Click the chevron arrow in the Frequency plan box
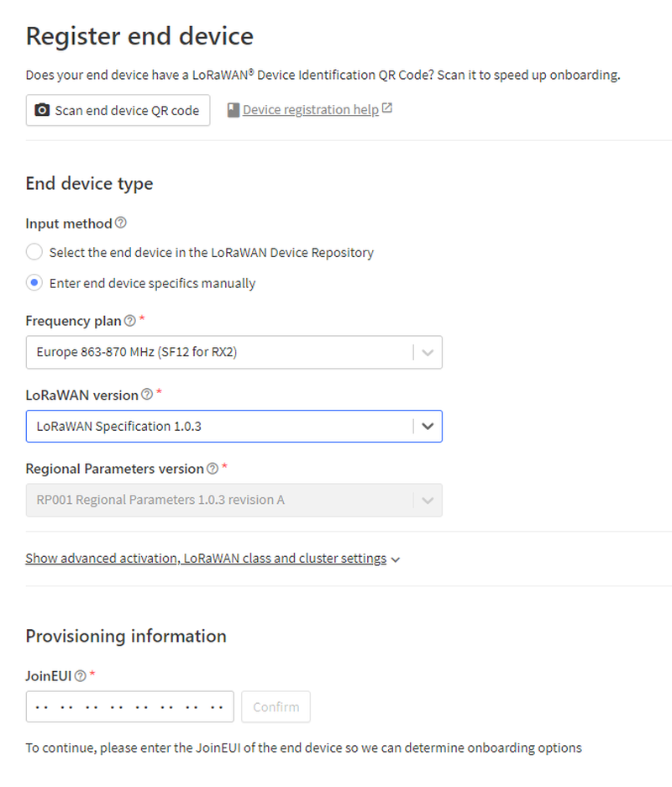The width and height of the screenshot is (672, 787). [428, 353]
